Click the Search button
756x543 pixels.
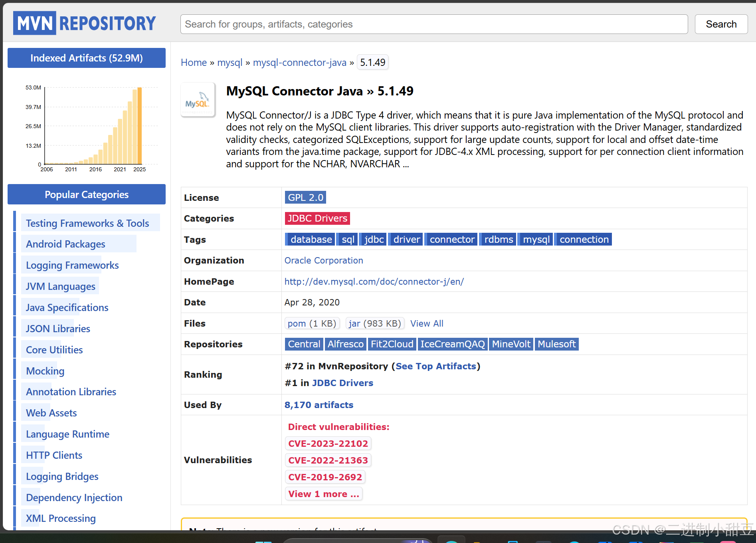pyautogui.click(x=721, y=24)
